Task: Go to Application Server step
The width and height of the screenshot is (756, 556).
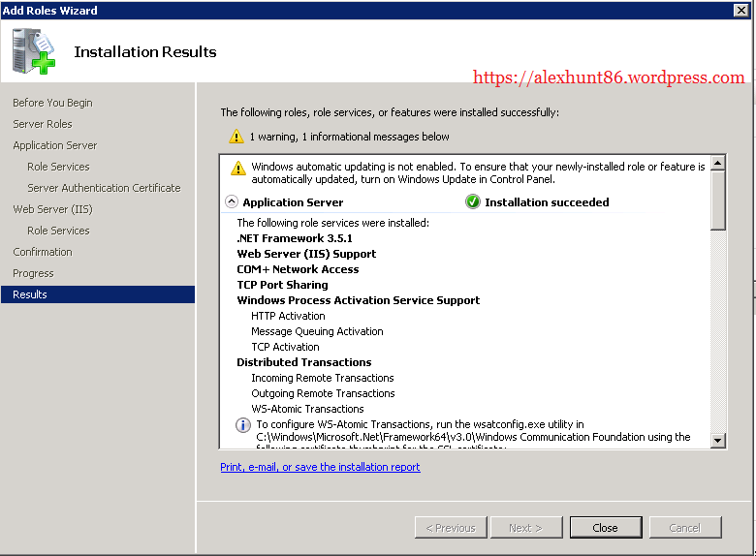Action: [x=55, y=145]
